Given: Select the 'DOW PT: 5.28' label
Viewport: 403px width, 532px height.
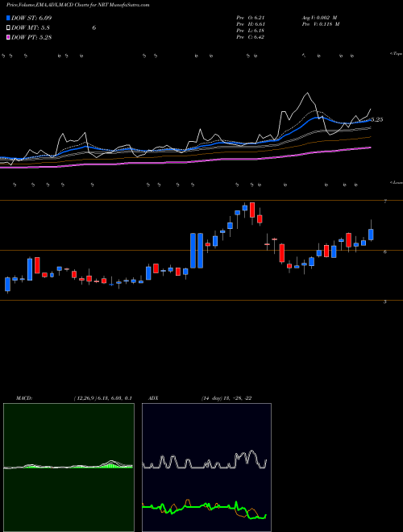Looking at the screenshot, I should 31,37.
